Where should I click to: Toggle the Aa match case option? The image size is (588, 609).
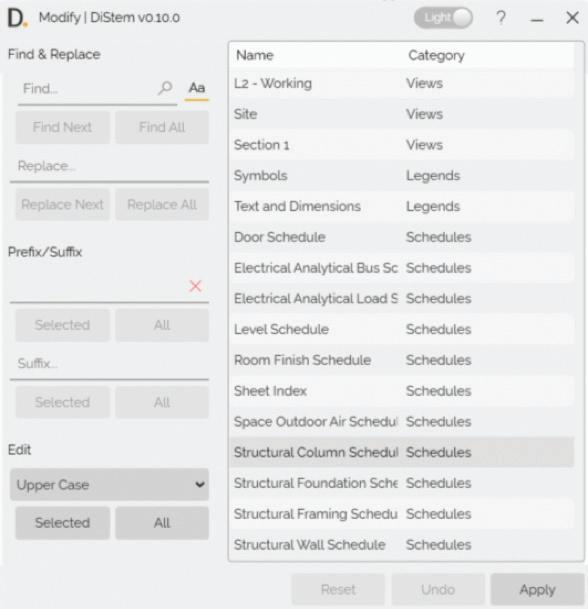[x=197, y=88]
